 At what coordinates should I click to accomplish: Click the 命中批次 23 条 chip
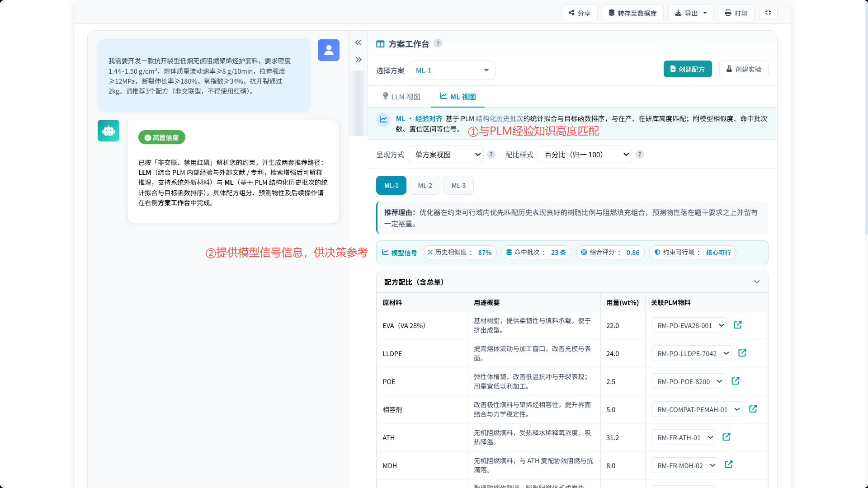(536, 253)
